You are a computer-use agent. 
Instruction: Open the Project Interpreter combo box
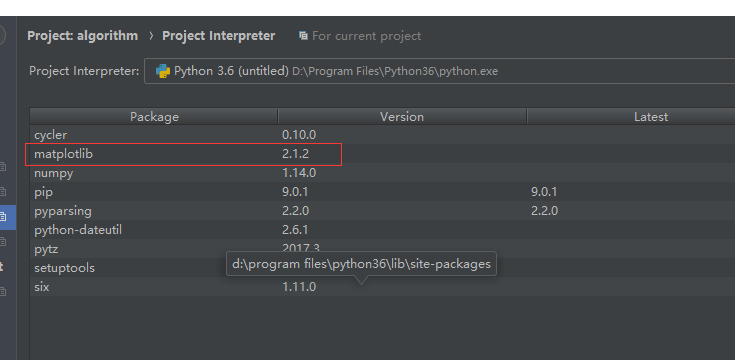(439, 71)
